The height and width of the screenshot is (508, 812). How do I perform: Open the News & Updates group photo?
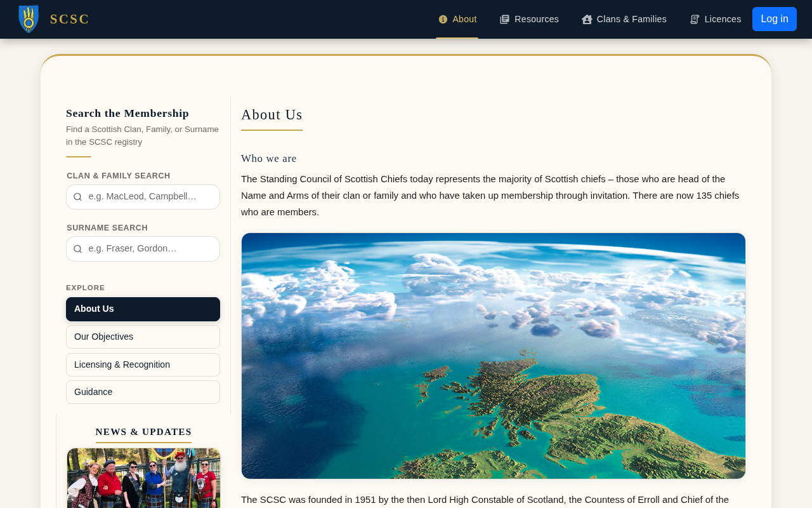pyautogui.click(x=143, y=478)
